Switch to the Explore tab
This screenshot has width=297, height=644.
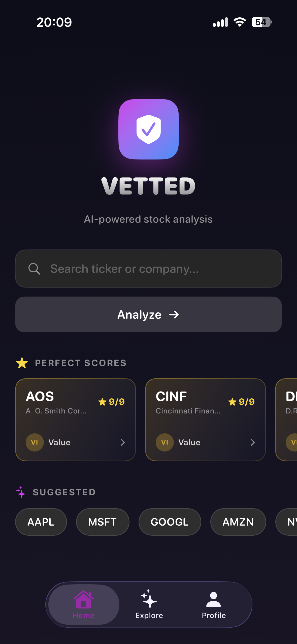(x=149, y=605)
